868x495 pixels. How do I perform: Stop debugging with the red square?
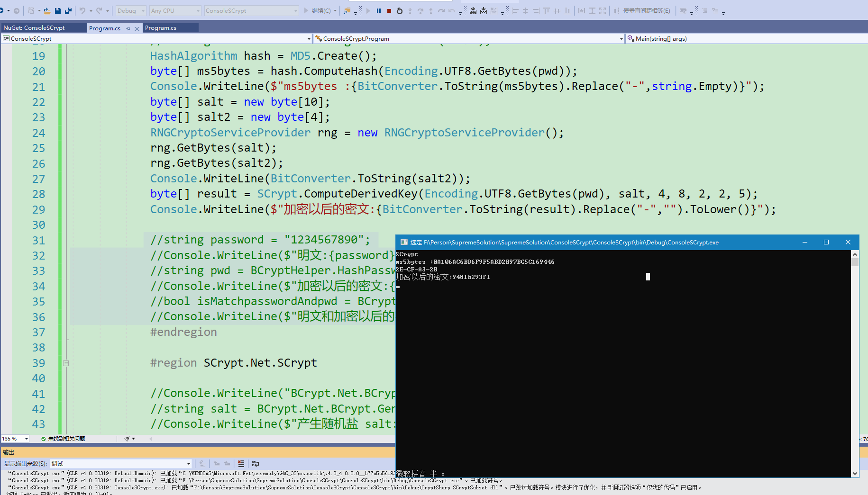pyautogui.click(x=389, y=11)
